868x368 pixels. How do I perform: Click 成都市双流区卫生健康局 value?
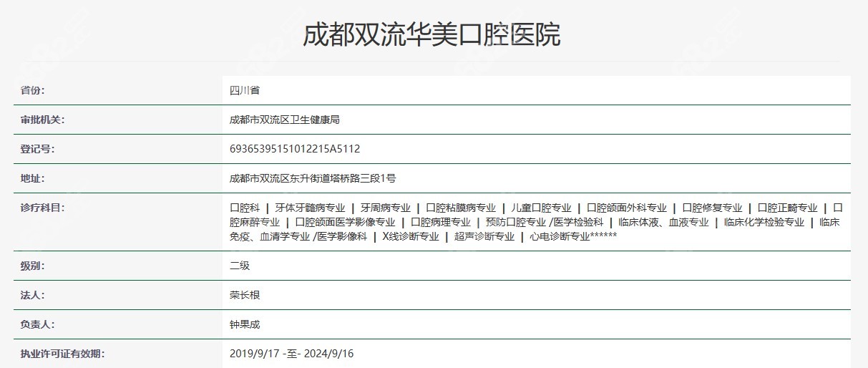pyautogui.click(x=284, y=120)
